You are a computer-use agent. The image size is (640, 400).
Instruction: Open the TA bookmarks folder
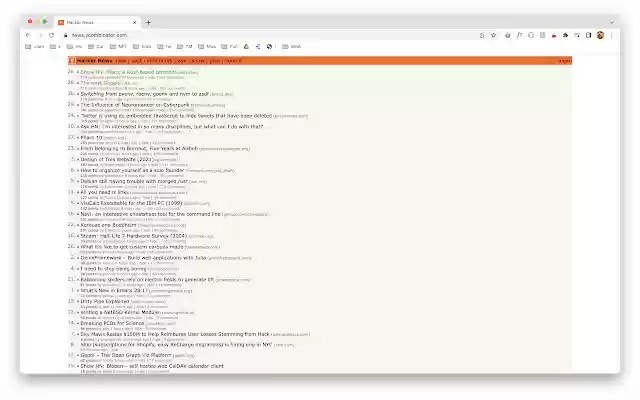pos(164,47)
